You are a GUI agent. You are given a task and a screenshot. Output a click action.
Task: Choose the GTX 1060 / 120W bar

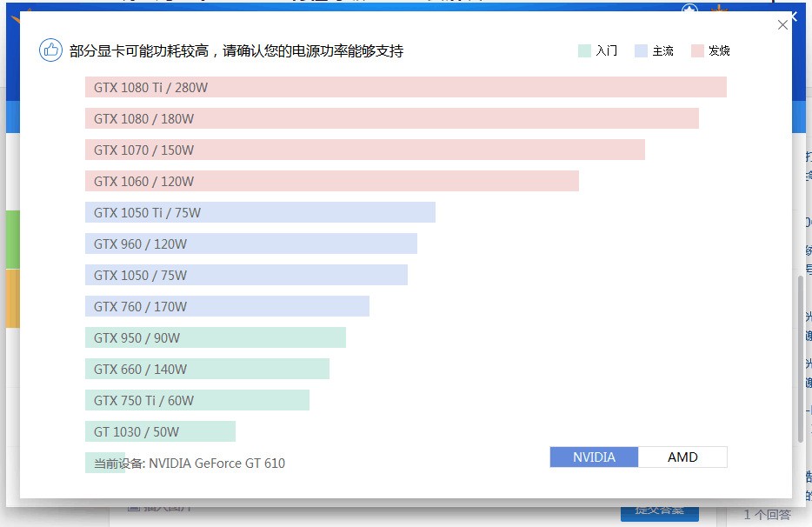coord(332,182)
